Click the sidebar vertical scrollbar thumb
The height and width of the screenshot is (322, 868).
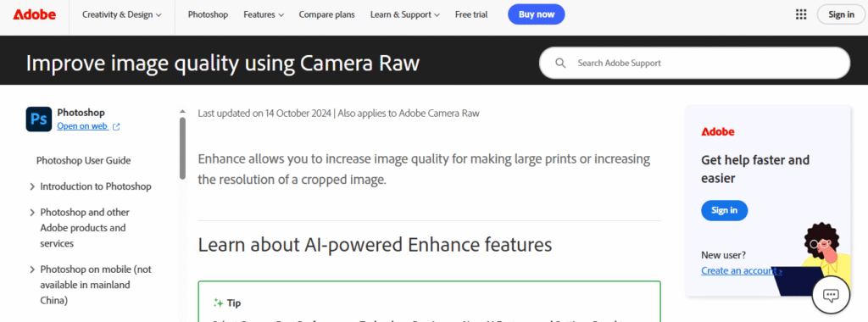click(x=182, y=147)
